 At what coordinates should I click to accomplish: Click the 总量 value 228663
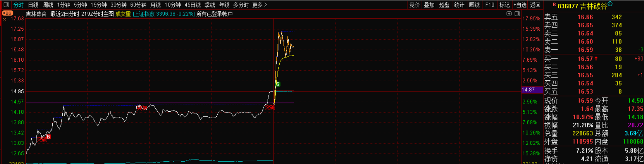tap(583, 134)
